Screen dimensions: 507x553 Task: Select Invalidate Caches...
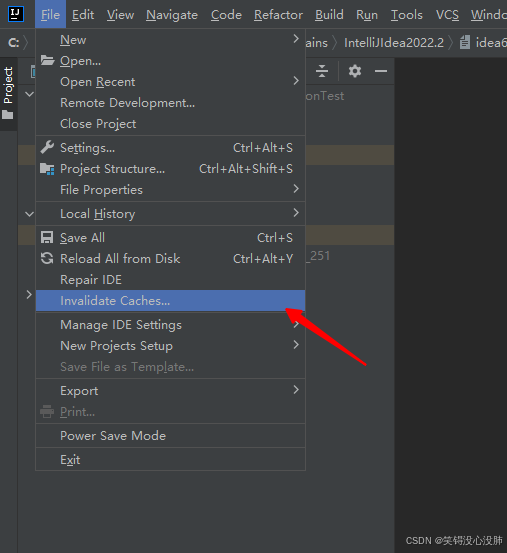click(x=170, y=300)
